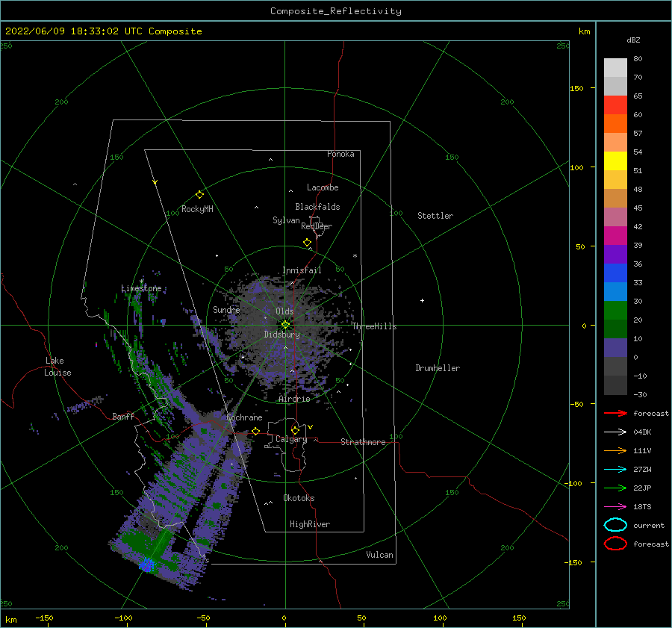Click the yellow radar site diamond between Olds and Didsbury

[x=285, y=325]
